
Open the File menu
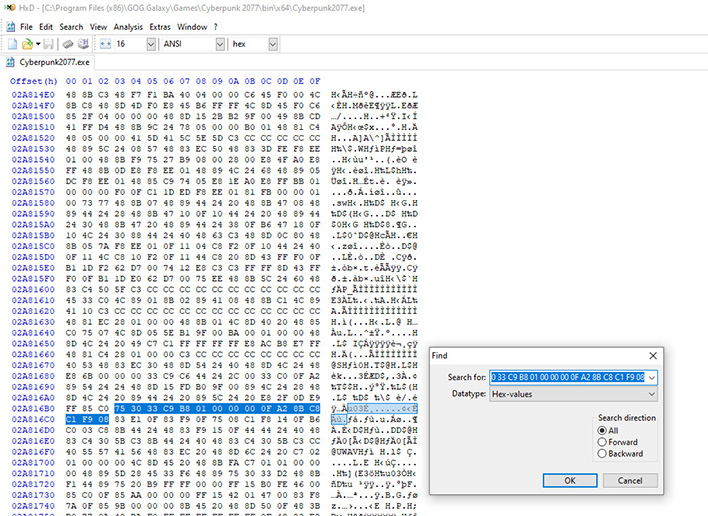tap(26, 27)
